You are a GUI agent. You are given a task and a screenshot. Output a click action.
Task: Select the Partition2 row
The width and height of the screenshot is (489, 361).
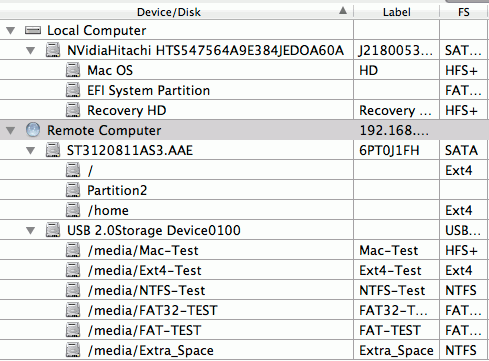pyautogui.click(x=244, y=190)
